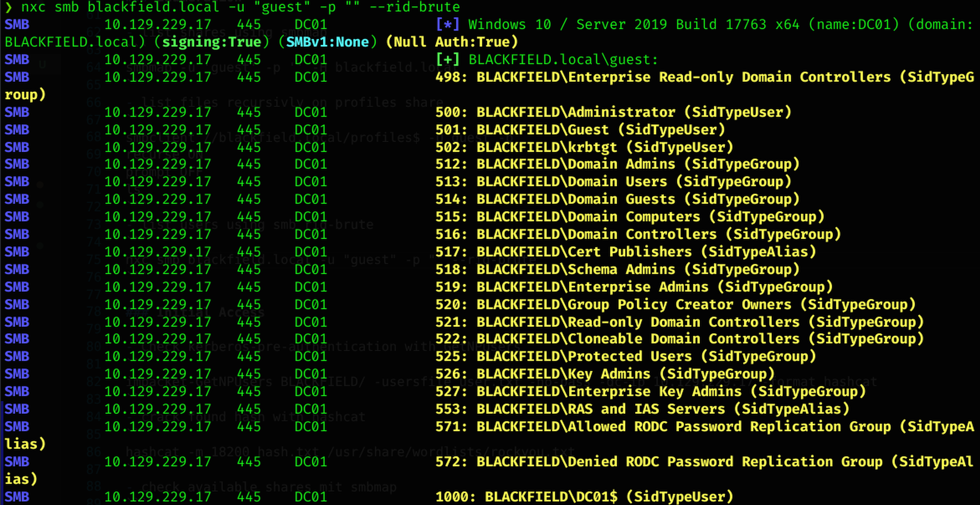Click the [*] info marker
Image resolution: width=980 pixels, height=505 pixels.
click(447, 24)
